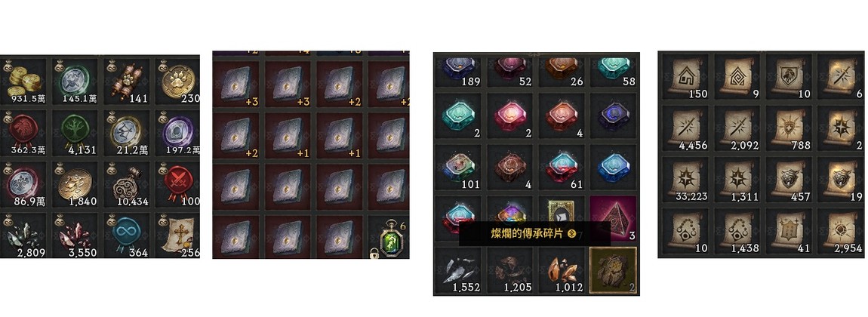
Task: Choose the cross scroll showing 256
Action: (x=178, y=235)
